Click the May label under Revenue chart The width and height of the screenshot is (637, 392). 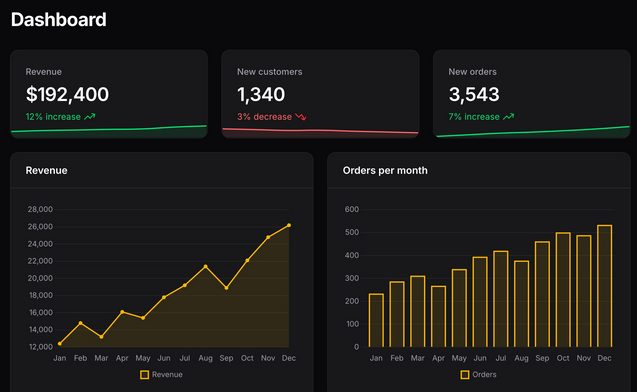point(143,358)
